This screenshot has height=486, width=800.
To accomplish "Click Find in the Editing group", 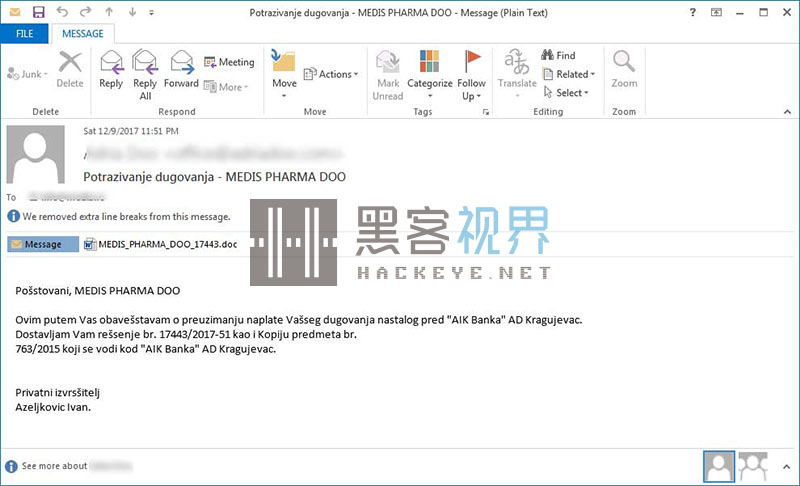I will [x=558, y=55].
